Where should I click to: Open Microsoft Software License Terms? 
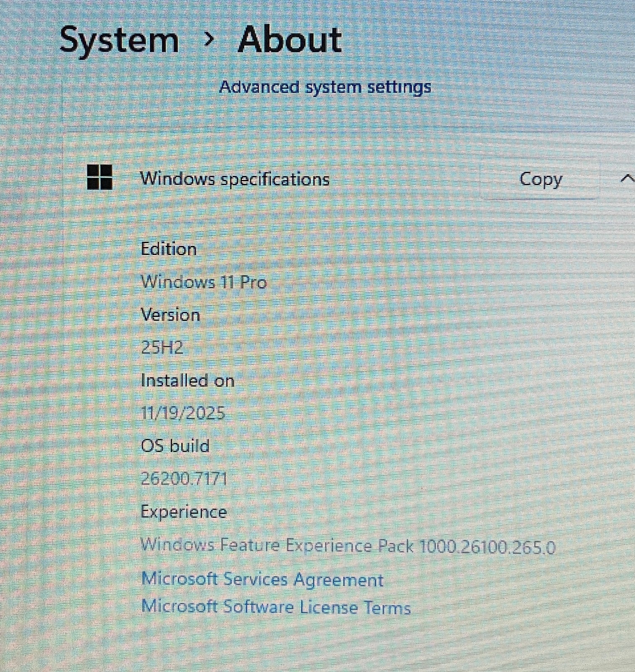[276, 607]
